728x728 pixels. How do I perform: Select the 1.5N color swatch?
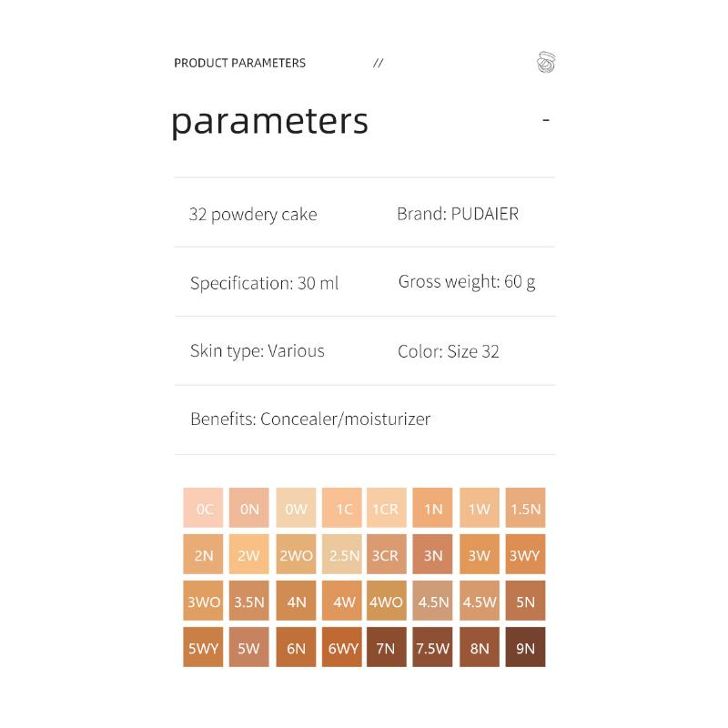coord(525,509)
